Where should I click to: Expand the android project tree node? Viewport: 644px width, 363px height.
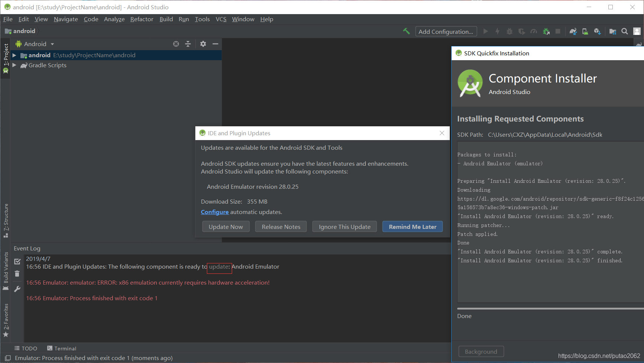click(x=14, y=55)
